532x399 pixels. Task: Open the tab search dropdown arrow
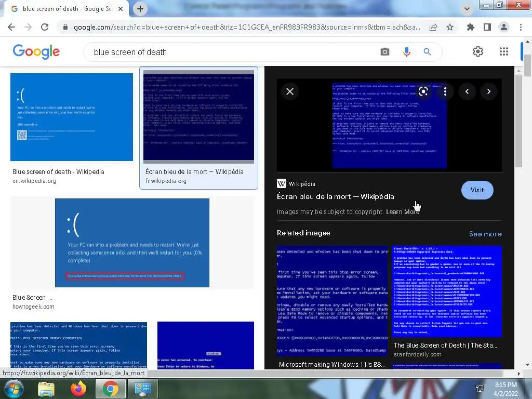click(x=467, y=9)
